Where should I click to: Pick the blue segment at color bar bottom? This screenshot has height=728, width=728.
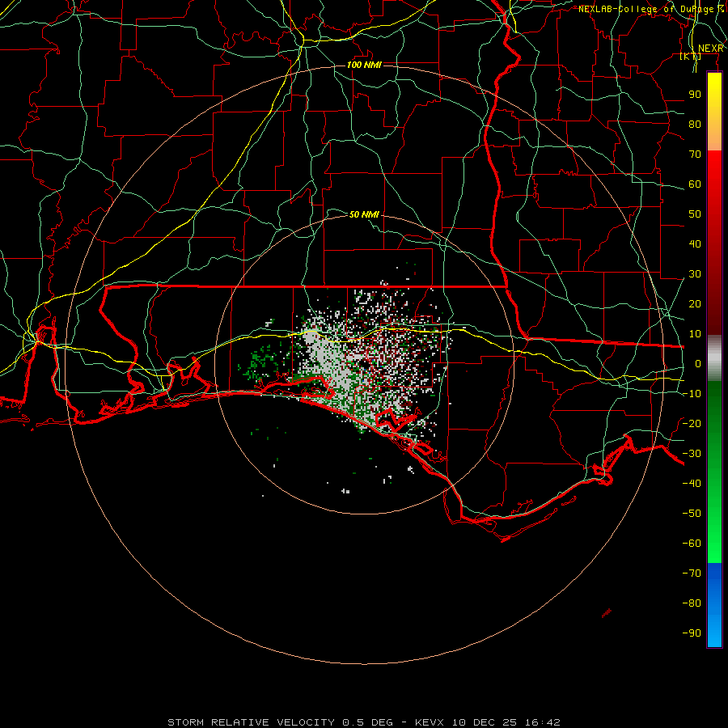click(x=714, y=605)
